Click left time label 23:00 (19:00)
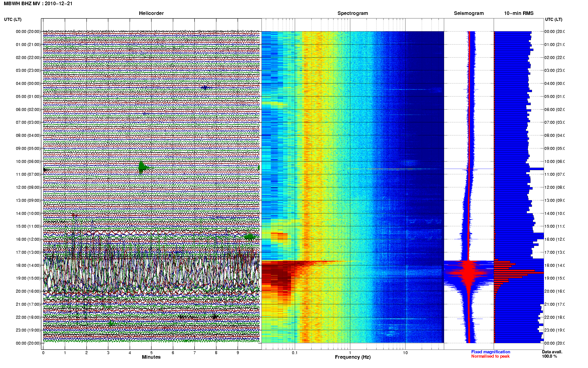The image size is (588, 368). tap(28, 330)
